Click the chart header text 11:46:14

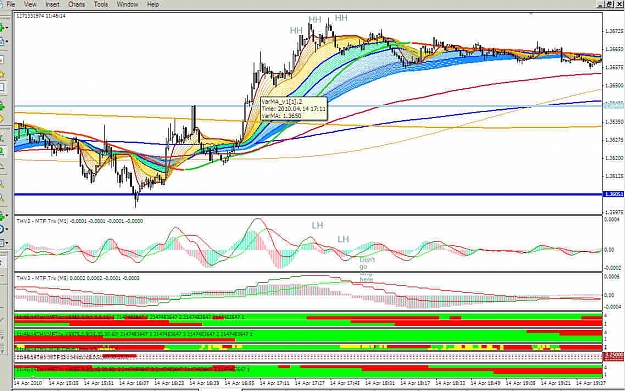click(56, 16)
